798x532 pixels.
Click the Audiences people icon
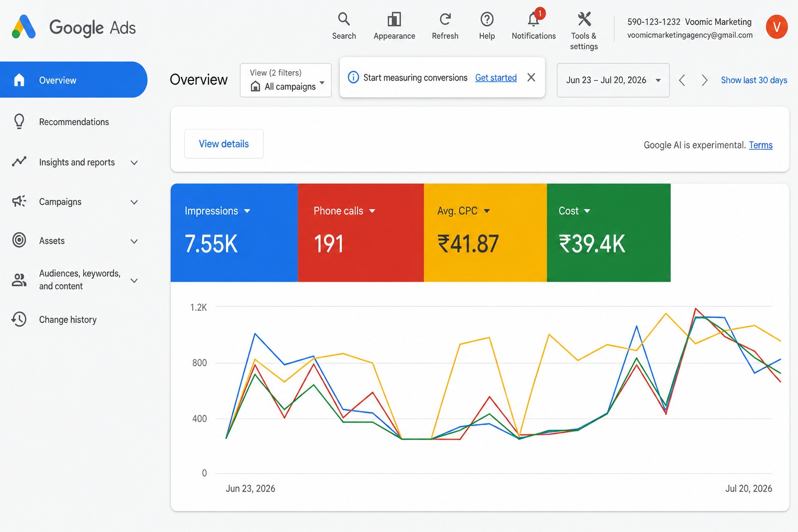[x=19, y=280]
